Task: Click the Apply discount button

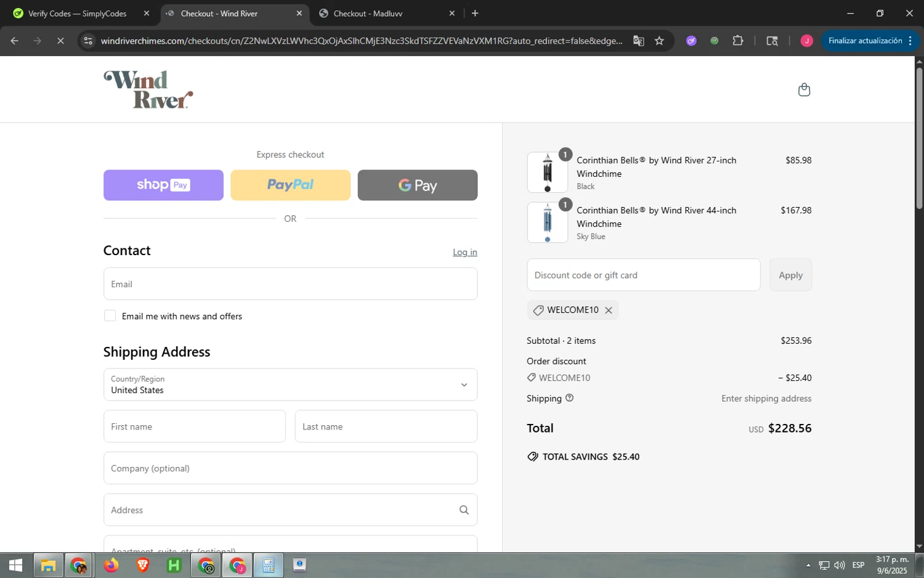Action: (790, 275)
